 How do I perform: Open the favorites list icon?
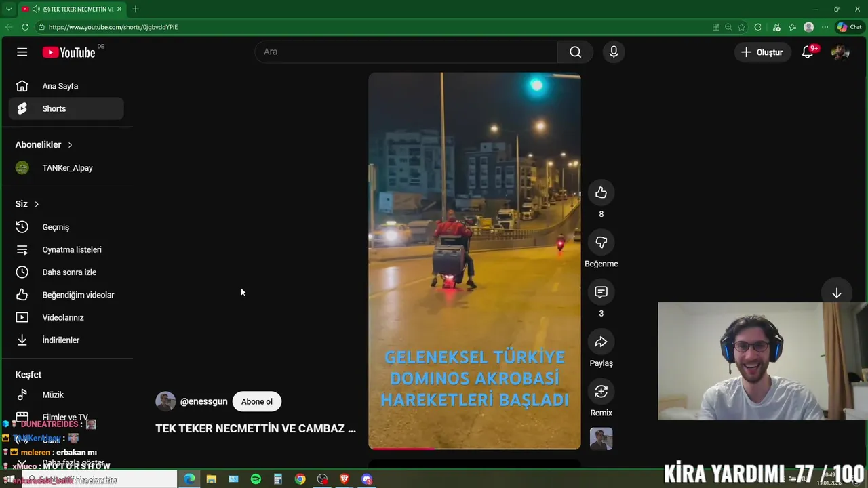coord(792,27)
